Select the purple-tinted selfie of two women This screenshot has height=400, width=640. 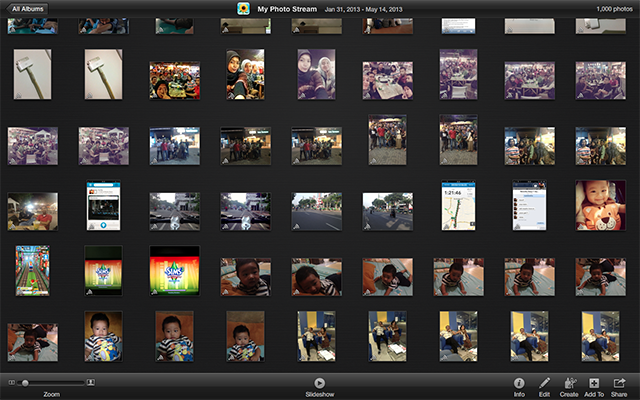[x=316, y=74]
